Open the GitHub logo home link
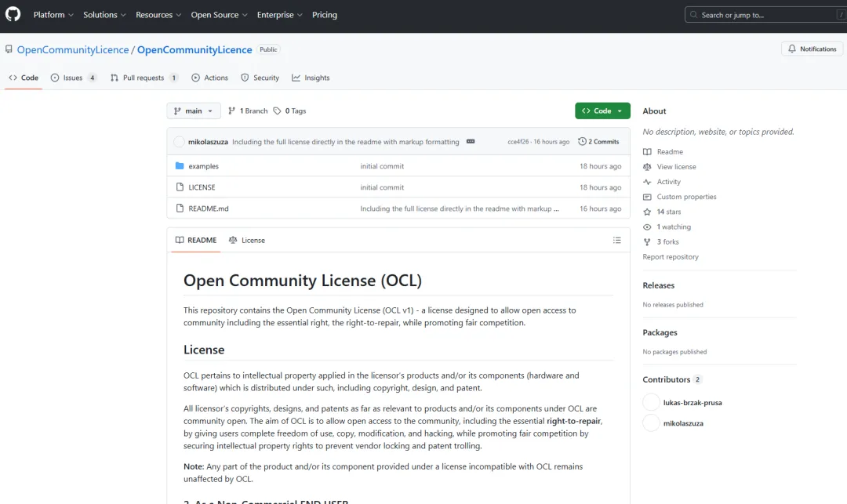 click(x=13, y=14)
